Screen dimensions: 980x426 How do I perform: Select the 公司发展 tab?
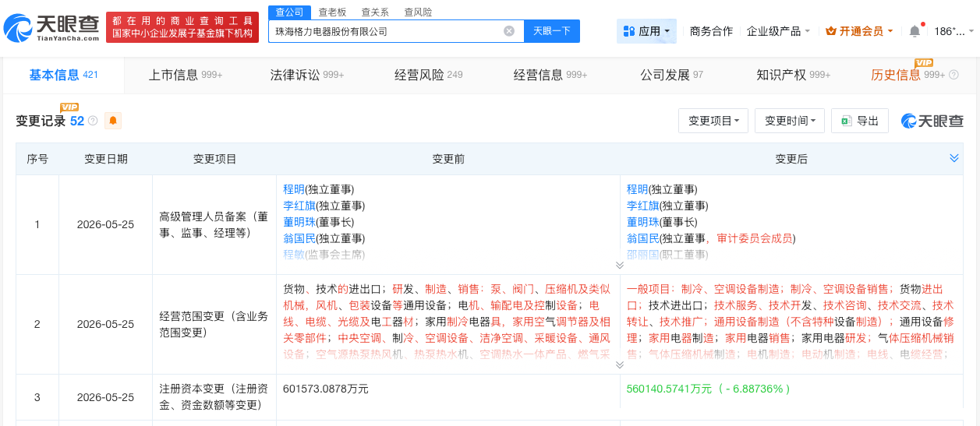(672, 75)
